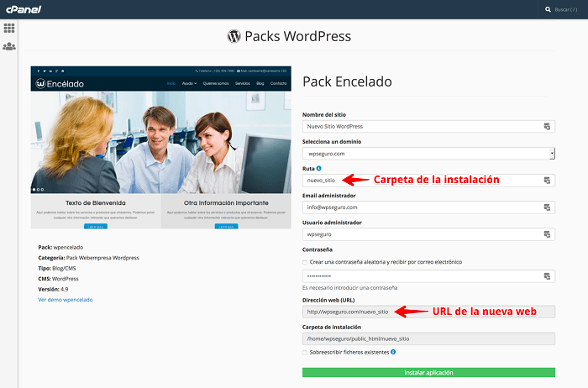
Task: Open the Ver demo wpencelado link
Action: pyautogui.click(x=66, y=300)
